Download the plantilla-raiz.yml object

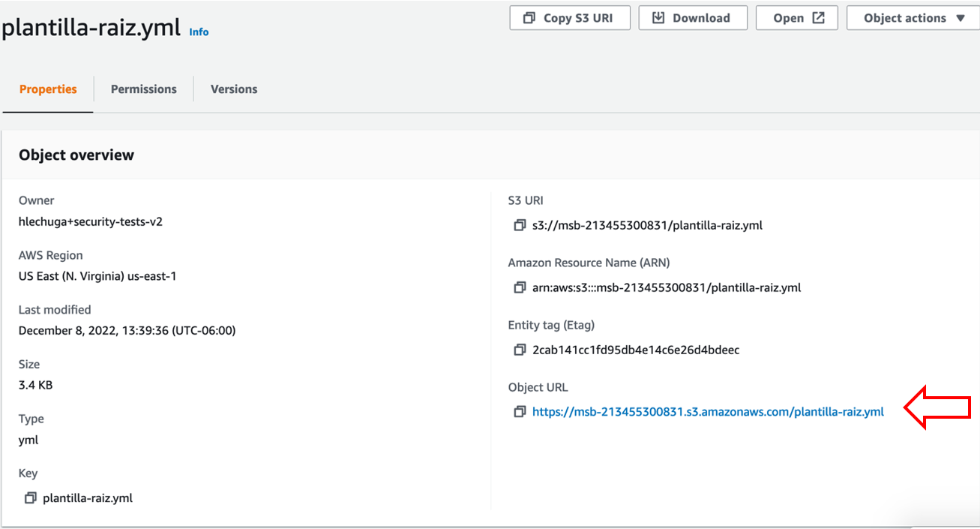pyautogui.click(x=693, y=18)
